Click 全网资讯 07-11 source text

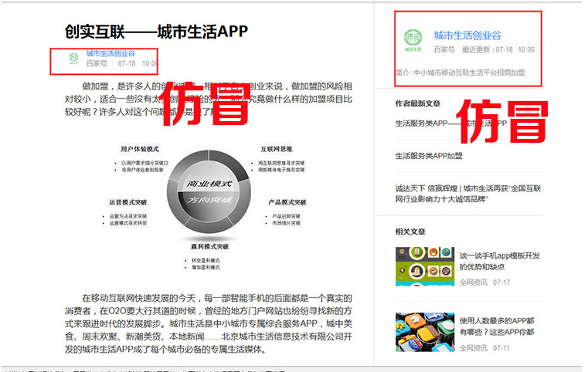pos(485,348)
